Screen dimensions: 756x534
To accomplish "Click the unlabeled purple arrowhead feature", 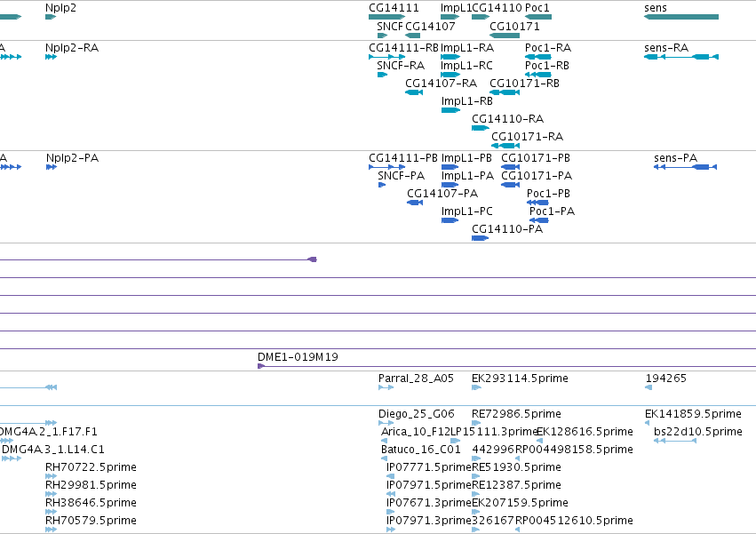I will click(x=313, y=259).
